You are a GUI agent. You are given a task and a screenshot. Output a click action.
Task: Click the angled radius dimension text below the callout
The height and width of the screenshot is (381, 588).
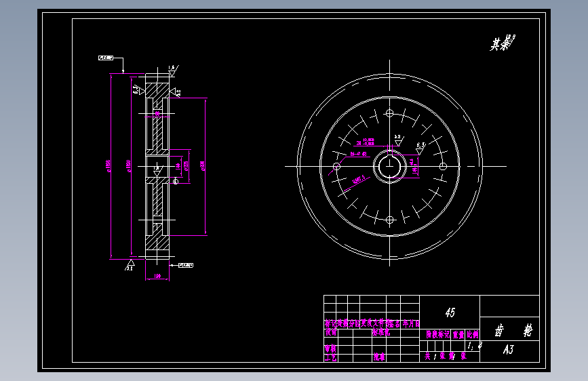359,180
